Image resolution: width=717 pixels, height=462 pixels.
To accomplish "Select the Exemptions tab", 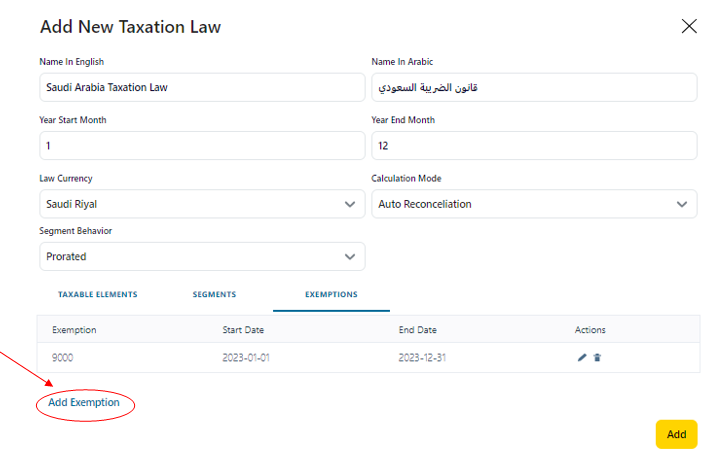I will point(331,295).
